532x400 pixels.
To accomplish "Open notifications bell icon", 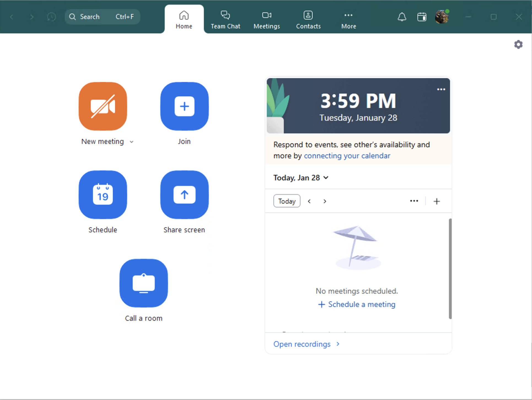I will [402, 17].
